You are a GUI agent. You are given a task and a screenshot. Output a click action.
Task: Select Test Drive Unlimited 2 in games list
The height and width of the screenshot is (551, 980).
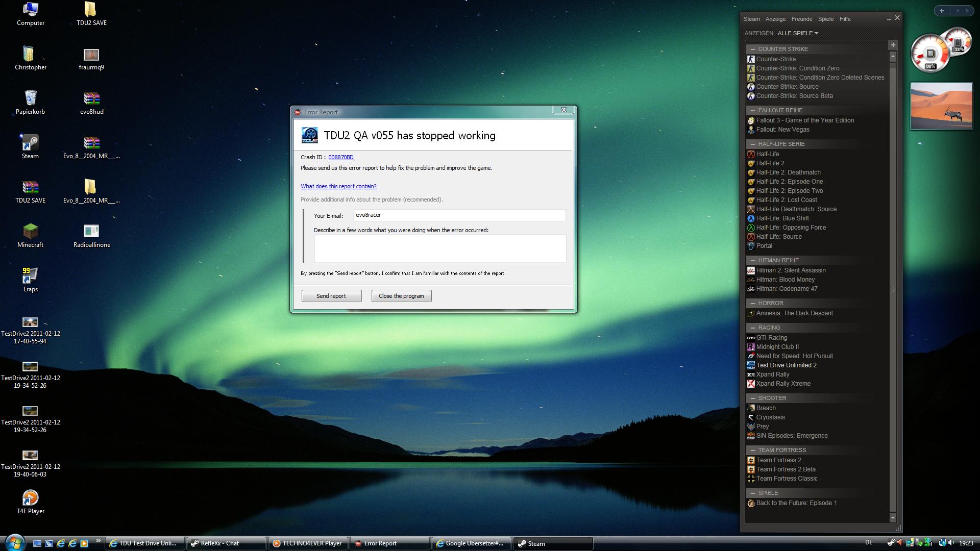(x=786, y=365)
